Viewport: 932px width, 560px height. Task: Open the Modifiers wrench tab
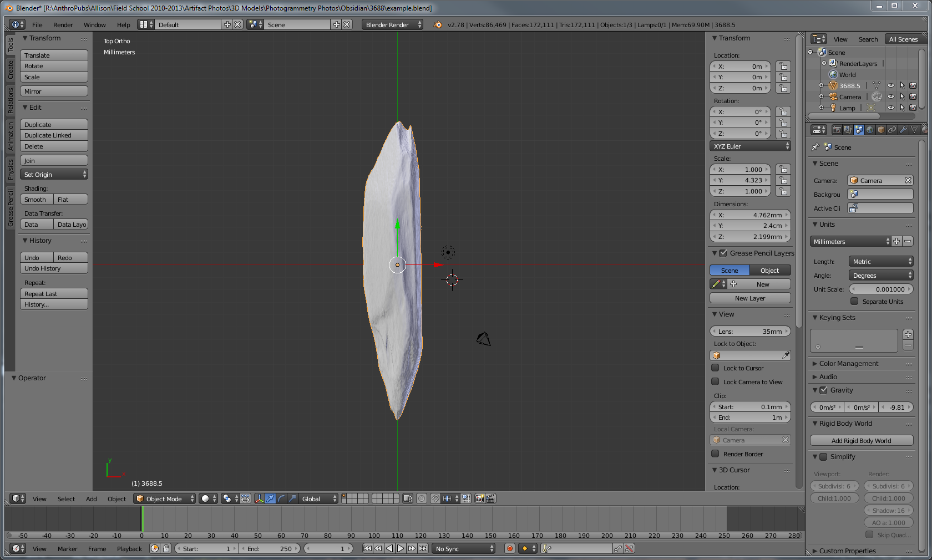coord(903,130)
